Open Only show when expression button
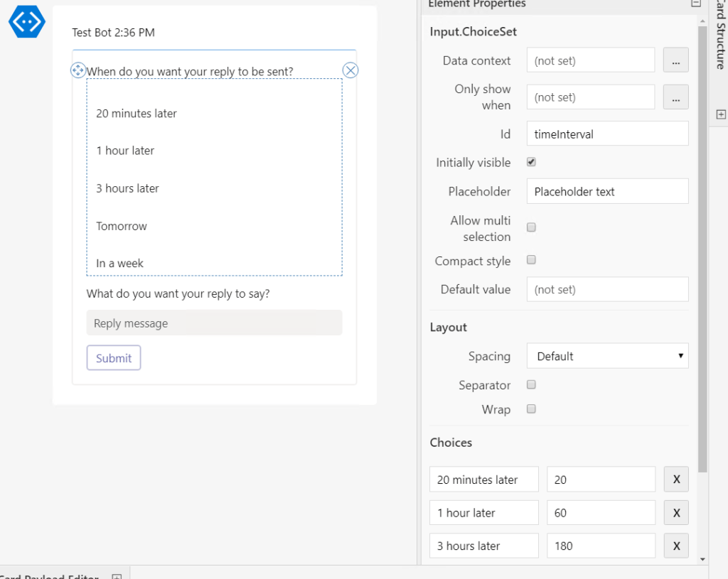 [x=675, y=97]
